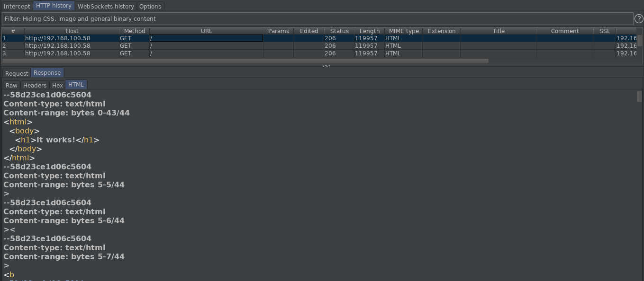Image resolution: width=644 pixels, height=281 pixels.
Task: Click the split-pane divider handle
Action: [326, 66]
